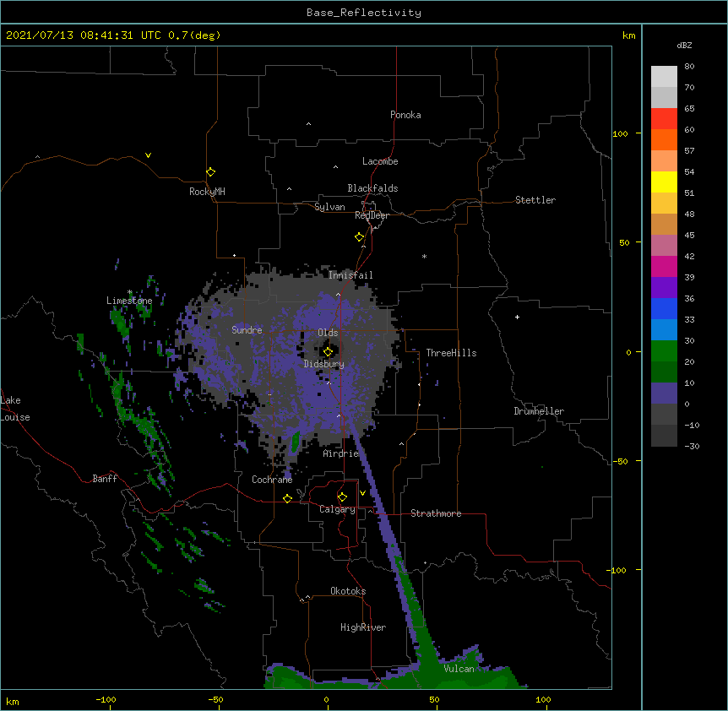Select the dark gray -30 to -10 legend swatch
The image size is (728, 711).
coord(664,436)
